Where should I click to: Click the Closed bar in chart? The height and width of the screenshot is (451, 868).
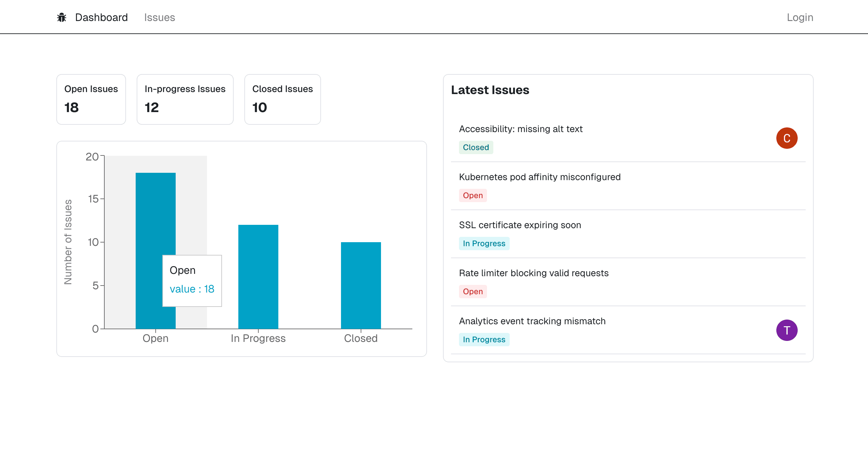pyautogui.click(x=361, y=285)
